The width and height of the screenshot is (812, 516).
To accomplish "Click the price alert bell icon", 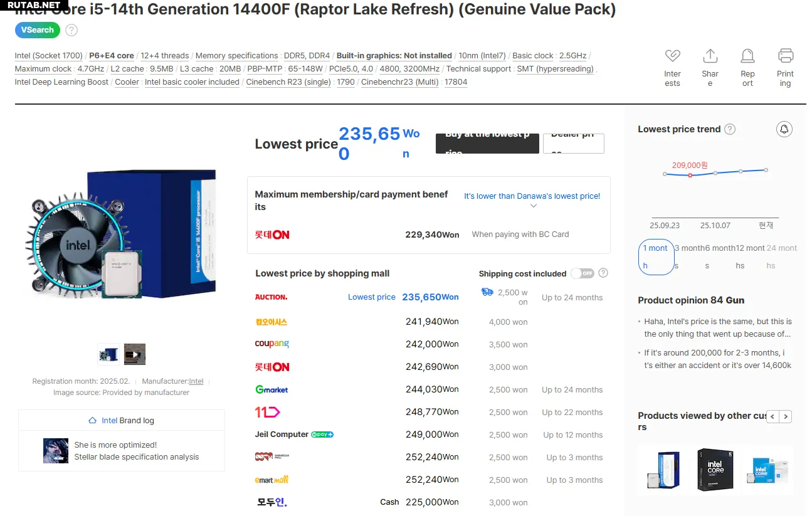I will click(x=784, y=129).
